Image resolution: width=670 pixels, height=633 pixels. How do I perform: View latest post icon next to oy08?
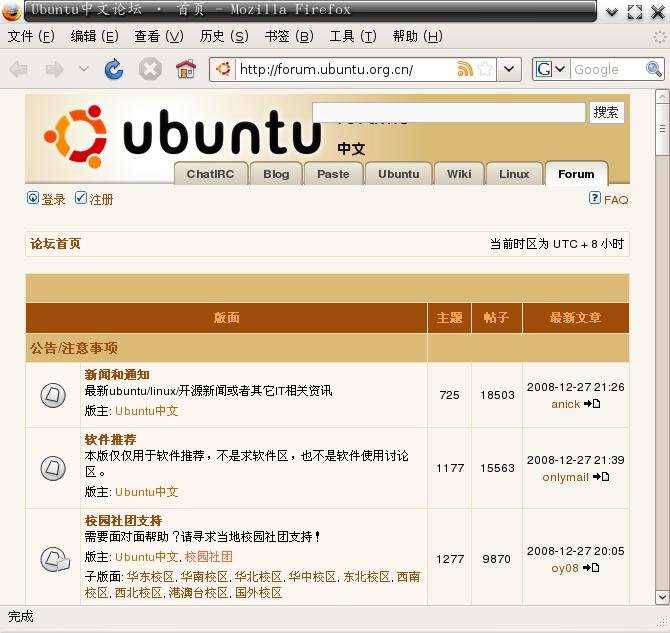tap(591, 568)
